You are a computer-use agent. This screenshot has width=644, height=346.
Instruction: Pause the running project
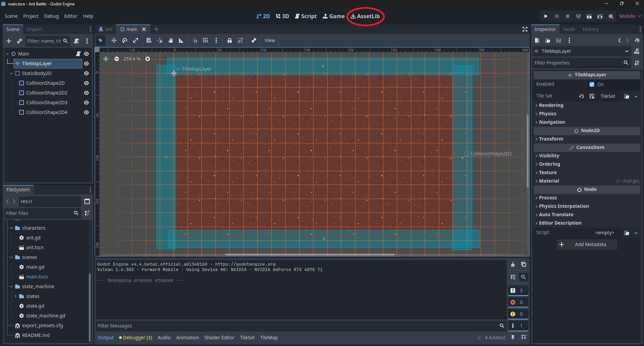[557, 16]
